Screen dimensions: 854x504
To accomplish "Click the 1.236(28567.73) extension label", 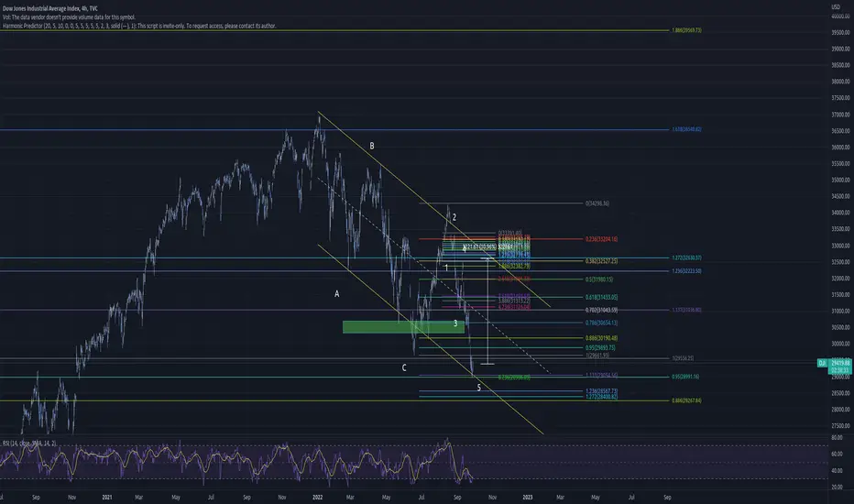I will [601, 391].
